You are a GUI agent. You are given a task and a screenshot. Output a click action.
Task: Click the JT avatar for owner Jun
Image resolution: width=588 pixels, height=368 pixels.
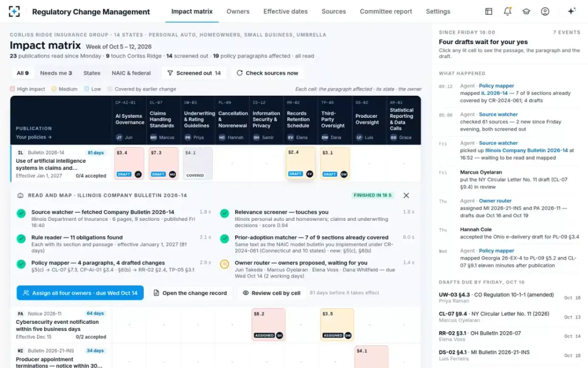(119, 137)
